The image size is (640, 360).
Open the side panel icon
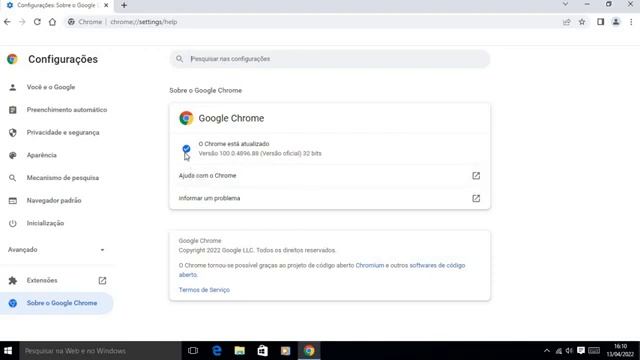pos(600,22)
